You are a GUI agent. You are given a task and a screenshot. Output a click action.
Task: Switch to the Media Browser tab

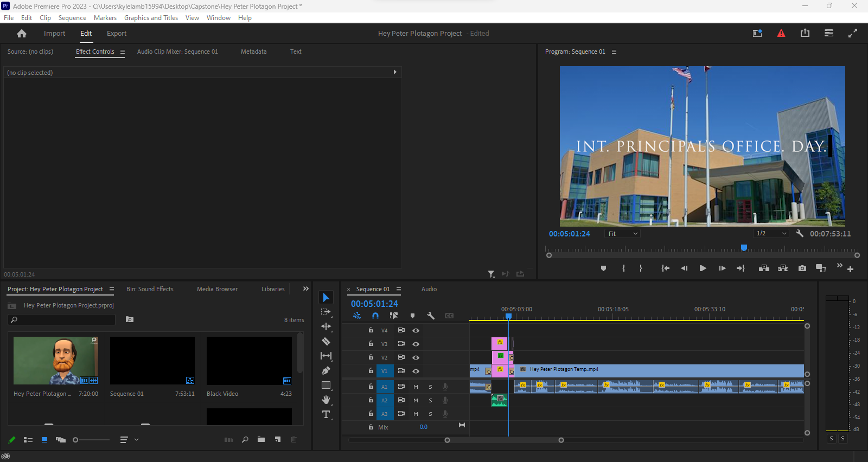tap(217, 289)
